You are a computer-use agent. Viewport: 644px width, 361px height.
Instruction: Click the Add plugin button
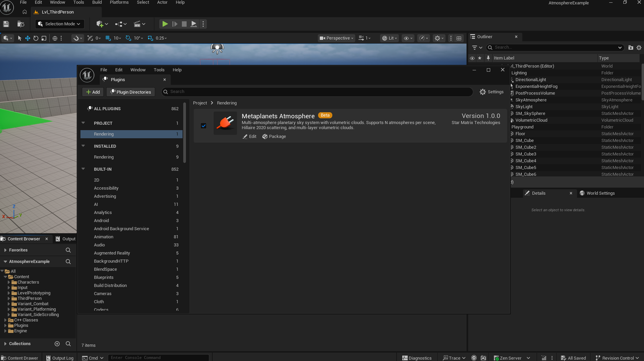pyautogui.click(x=93, y=92)
